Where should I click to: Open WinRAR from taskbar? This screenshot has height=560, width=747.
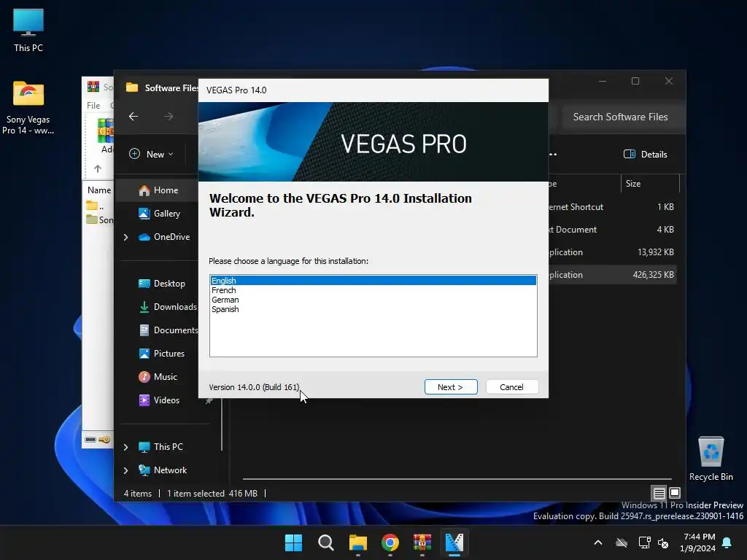[x=422, y=542]
